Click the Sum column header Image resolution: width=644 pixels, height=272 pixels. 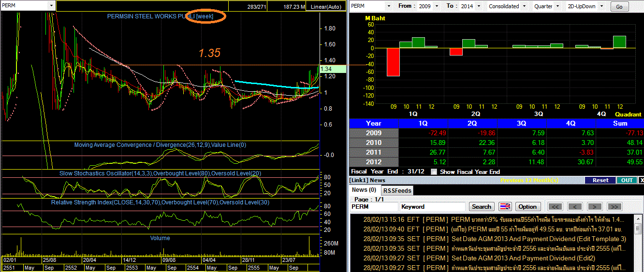point(620,123)
